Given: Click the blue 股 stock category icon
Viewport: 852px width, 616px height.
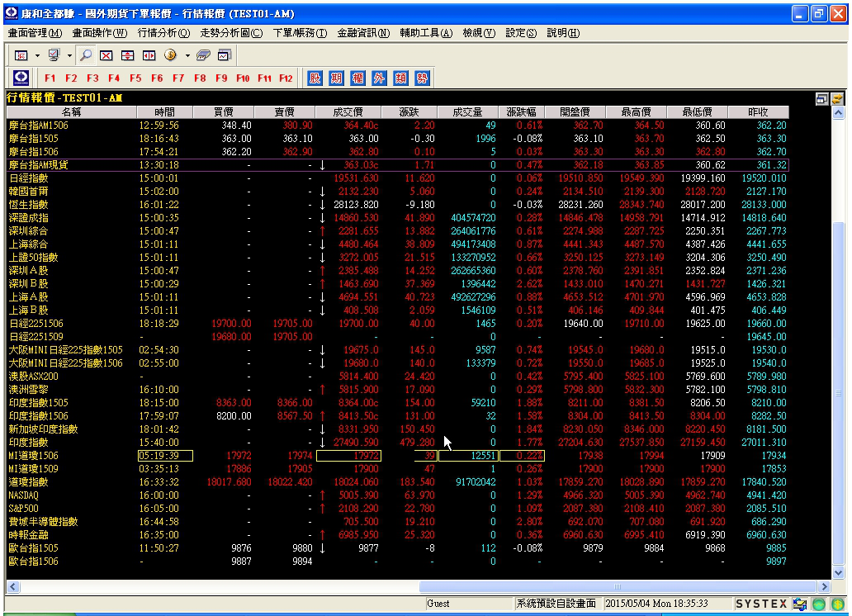Looking at the screenshot, I should pyautogui.click(x=315, y=78).
